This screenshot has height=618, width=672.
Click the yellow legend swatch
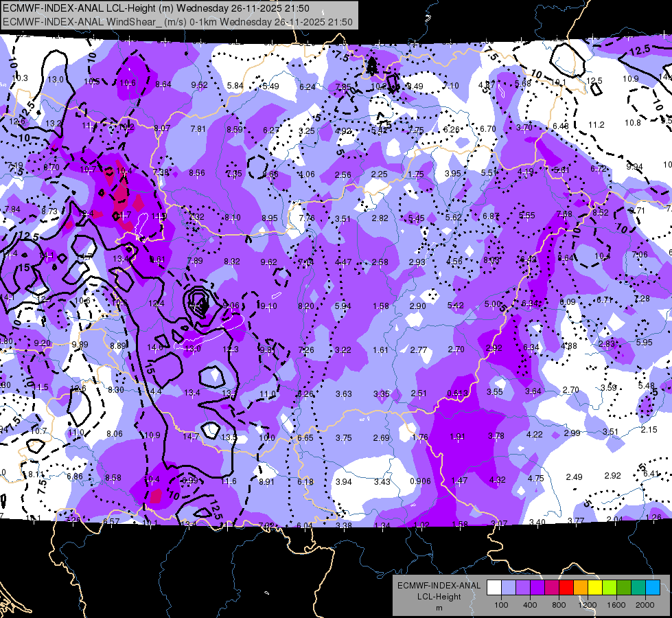coord(595,588)
